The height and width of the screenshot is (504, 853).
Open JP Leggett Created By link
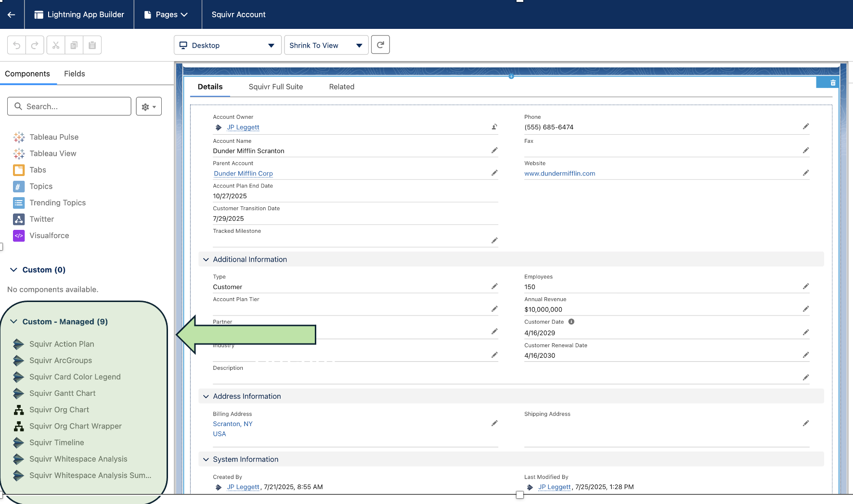click(243, 487)
